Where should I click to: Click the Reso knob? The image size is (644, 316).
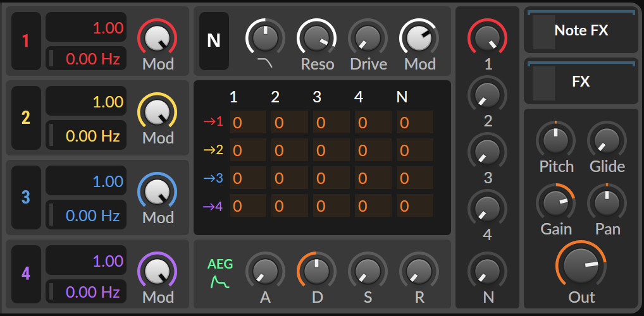317,38
